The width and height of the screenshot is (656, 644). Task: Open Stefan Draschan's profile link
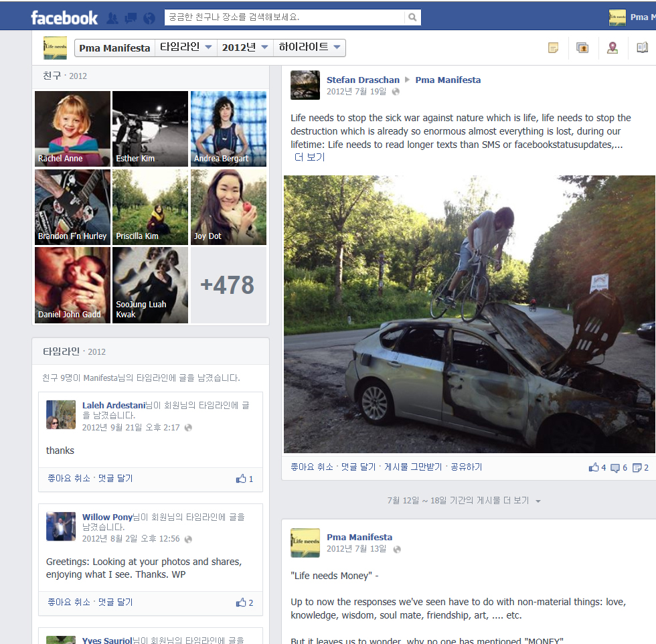click(363, 80)
